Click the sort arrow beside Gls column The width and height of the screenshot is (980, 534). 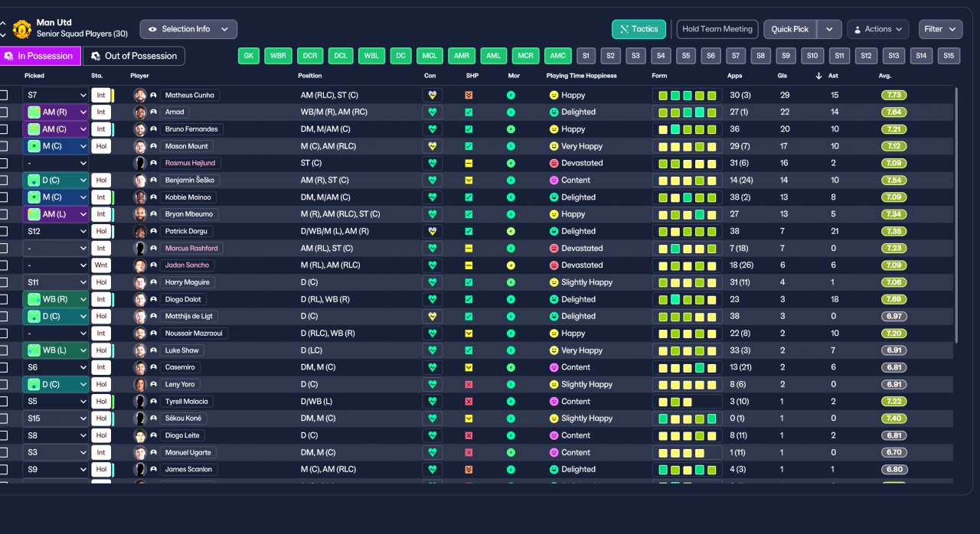(818, 76)
